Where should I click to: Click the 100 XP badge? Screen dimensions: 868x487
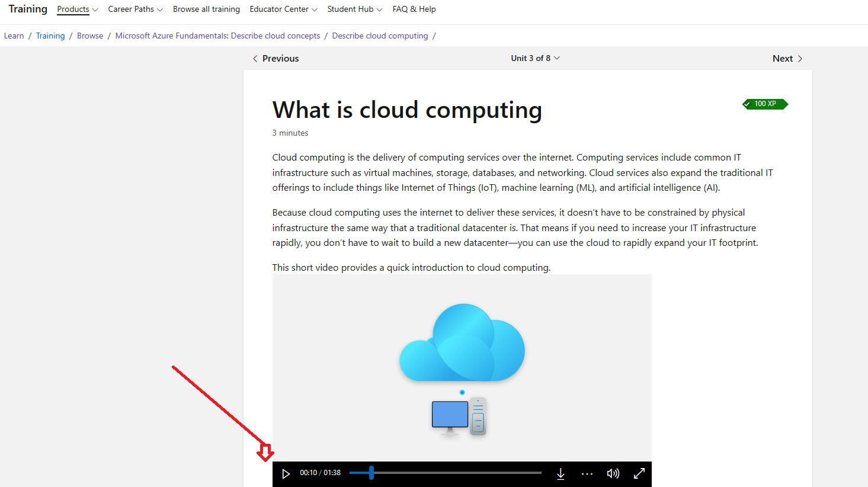[x=765, y=104]
